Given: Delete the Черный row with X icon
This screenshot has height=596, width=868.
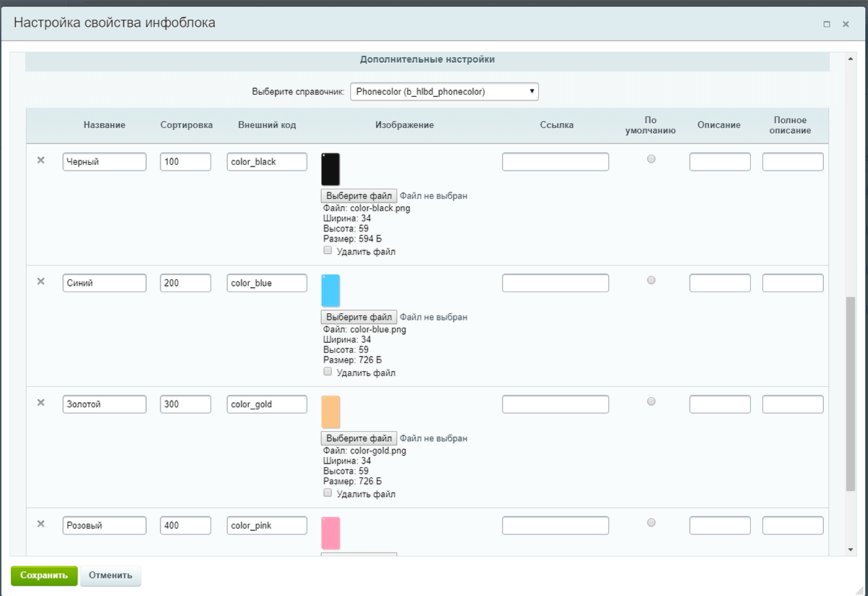Looking at the screenshot, I should (x=41, y=160).
